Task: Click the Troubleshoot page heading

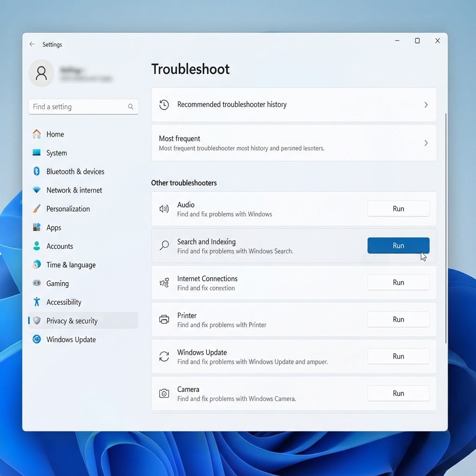Action: pos(190,69)
